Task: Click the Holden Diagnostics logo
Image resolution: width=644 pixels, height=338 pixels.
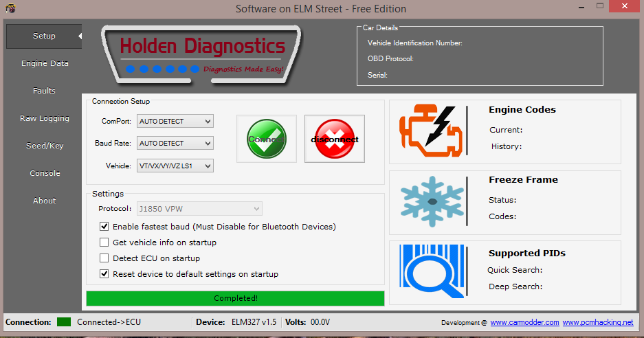Action: coord(201,55)
